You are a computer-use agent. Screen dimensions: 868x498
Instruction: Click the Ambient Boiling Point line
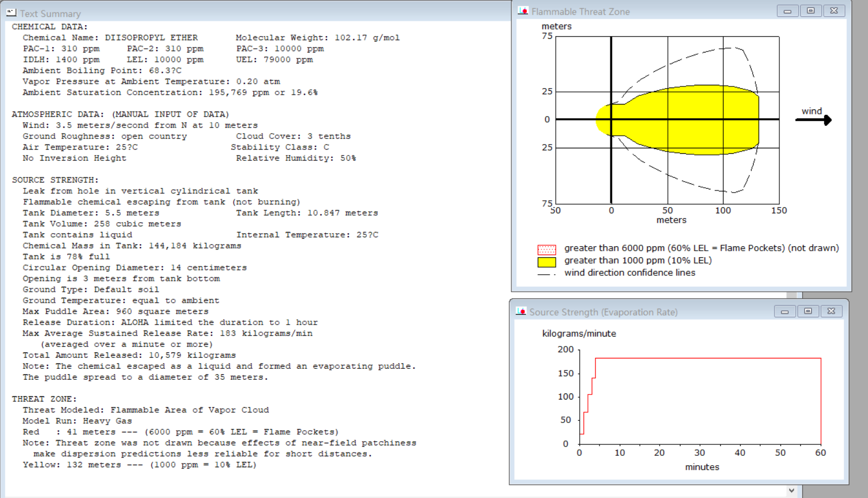pyautogui.click(x=102, y=71)
